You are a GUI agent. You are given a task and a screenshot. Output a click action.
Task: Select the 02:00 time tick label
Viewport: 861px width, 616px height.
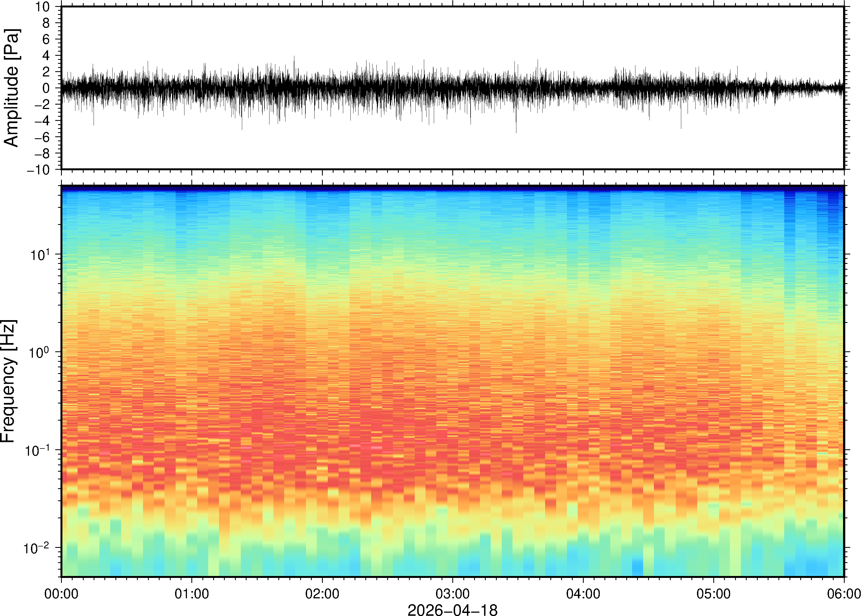[x=322, y=593]
